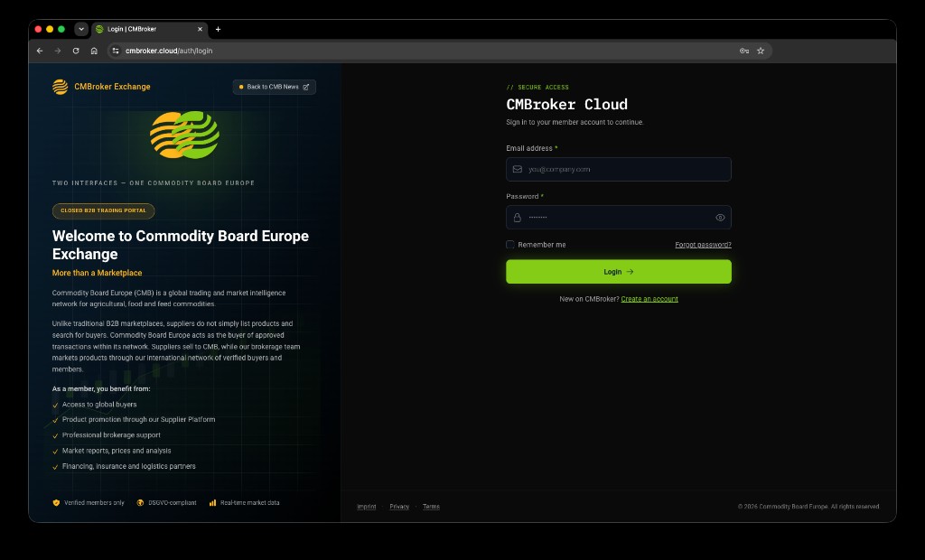Click the green Login button
The width and height of the screenshot is (925, 560).
point(618,272)
